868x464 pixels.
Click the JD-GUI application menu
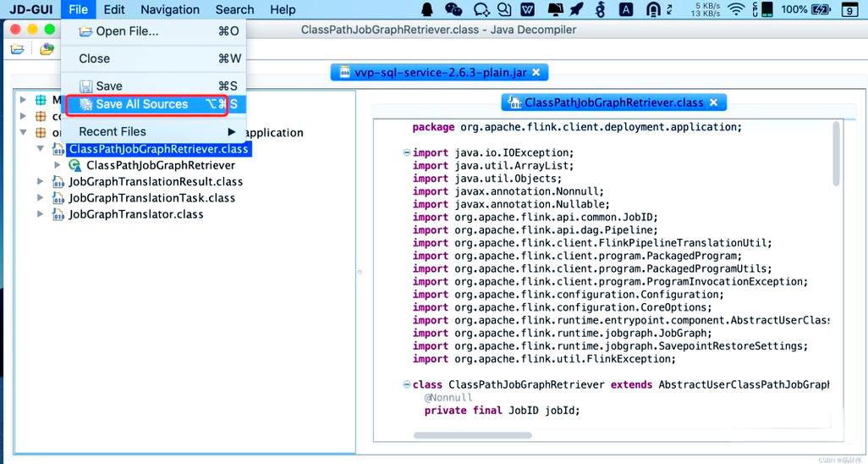[x=31, y=9]
